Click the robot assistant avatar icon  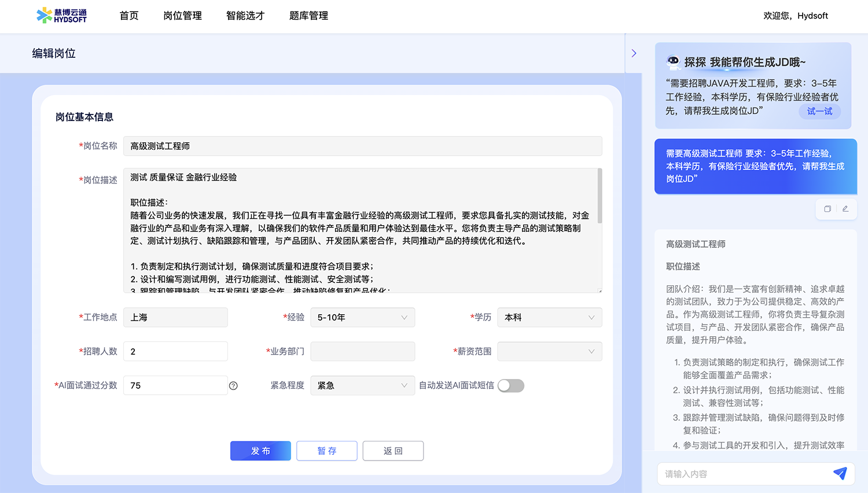pos(673,61)
